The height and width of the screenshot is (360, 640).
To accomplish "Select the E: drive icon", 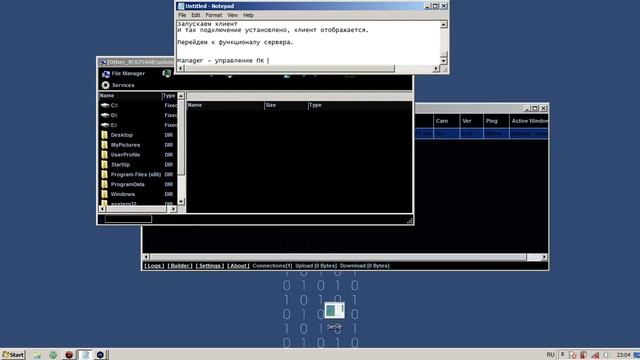I will click(x=105, y=125).
